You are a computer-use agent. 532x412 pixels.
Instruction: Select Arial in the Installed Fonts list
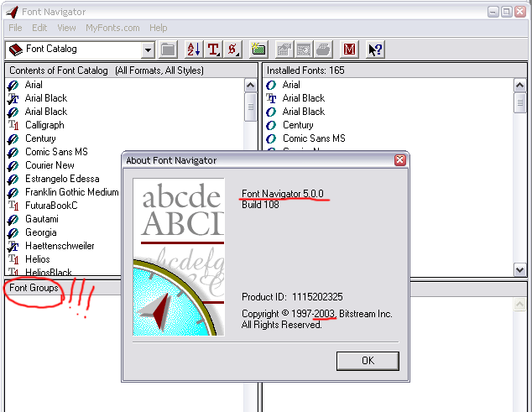tap(291, 85)
